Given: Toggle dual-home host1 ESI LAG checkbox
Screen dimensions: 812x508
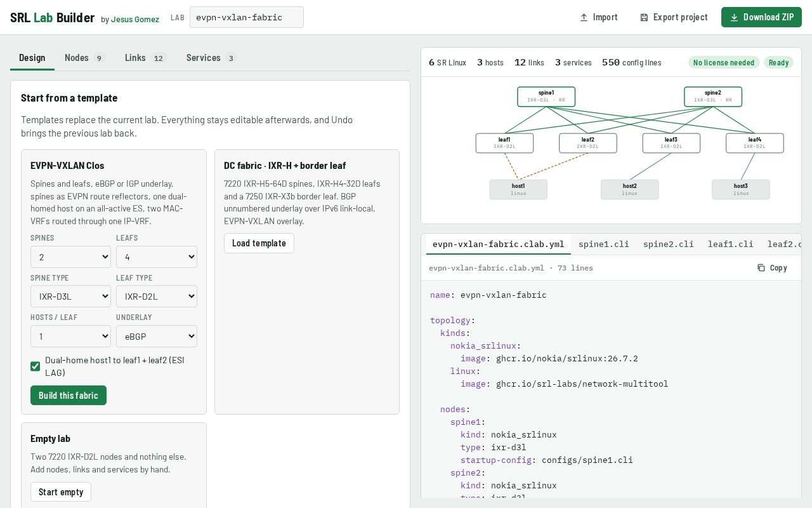Looking at the screenshot, I should [36, 366].
